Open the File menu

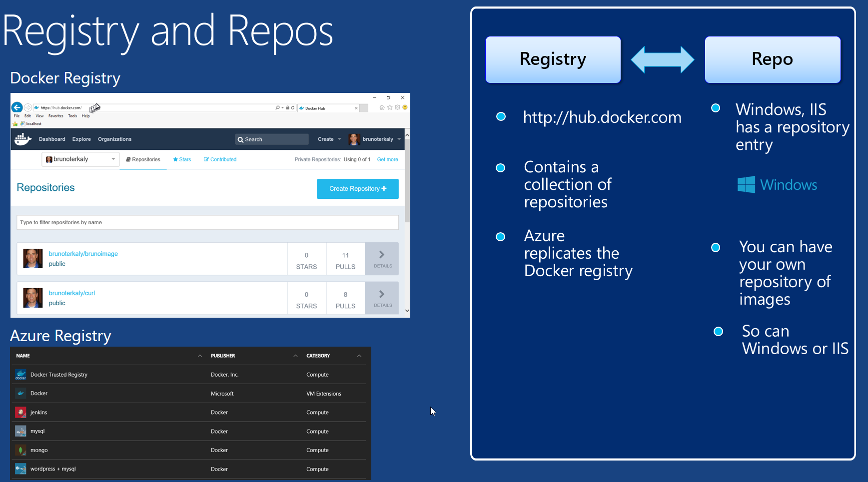[16, 116]
